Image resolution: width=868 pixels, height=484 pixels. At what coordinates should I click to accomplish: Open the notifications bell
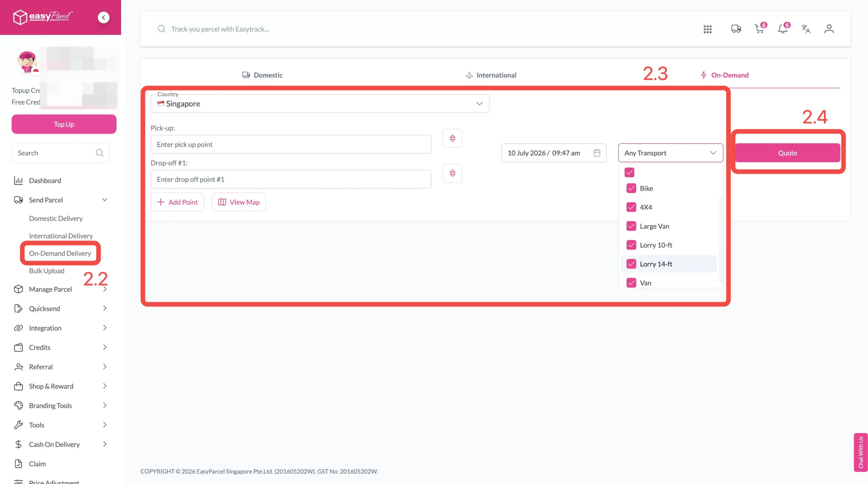[x=783, y=29]
